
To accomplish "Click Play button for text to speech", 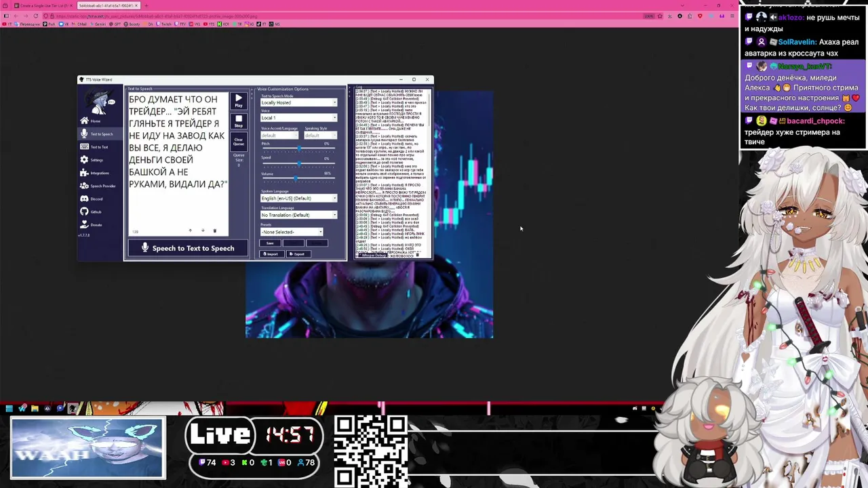I will click(239, 101).
